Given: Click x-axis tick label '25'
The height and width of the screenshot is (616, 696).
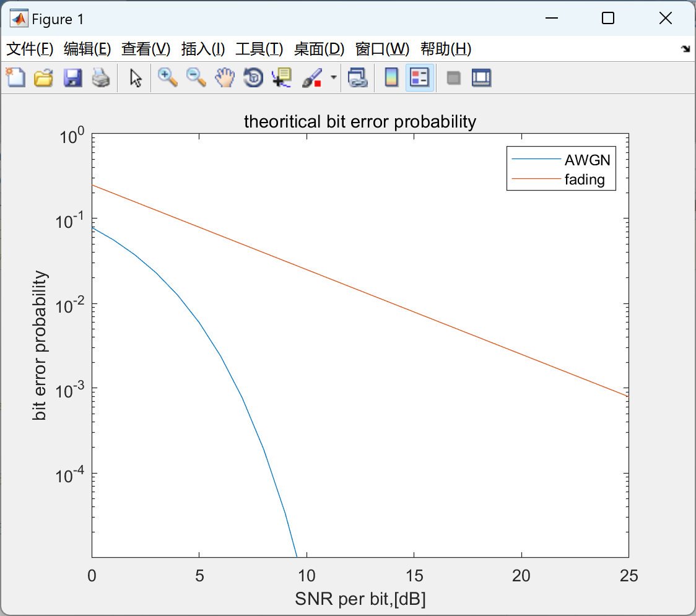Looking at the screenshot, I should (x=629, y=576).
